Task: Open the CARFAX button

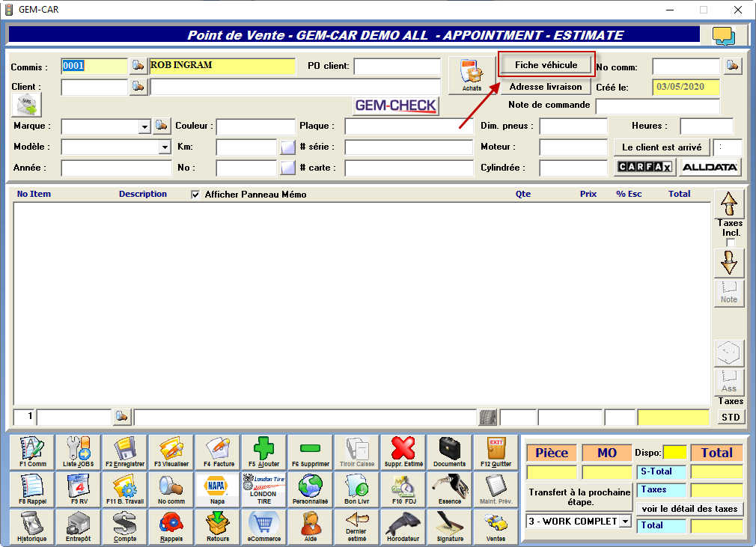Action: (644, 167)
